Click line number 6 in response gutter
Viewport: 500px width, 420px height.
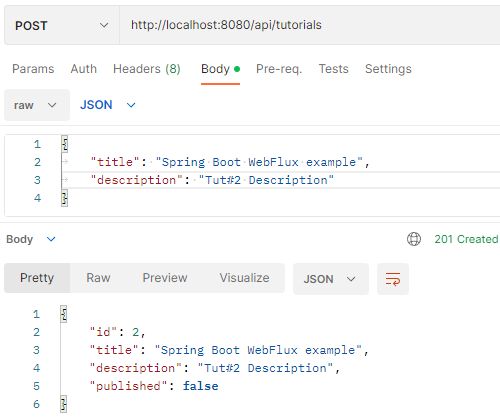(x=37, y=404)
